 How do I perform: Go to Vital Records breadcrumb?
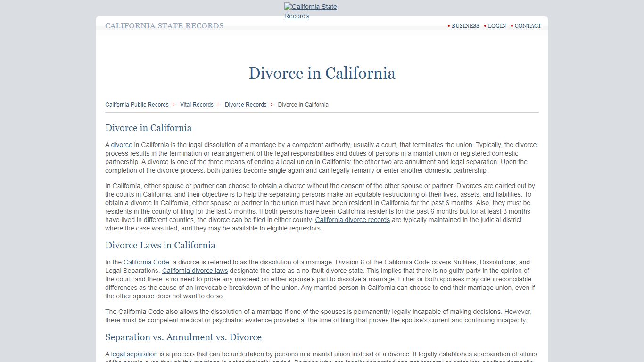tap(197, 105)
